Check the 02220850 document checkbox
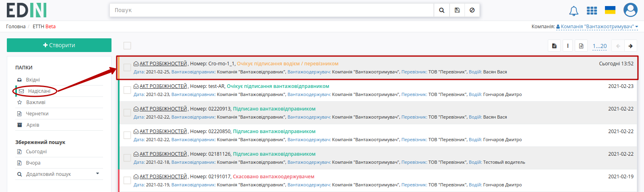This screenshot has height=192, width=644. click(x=127, y=135)
